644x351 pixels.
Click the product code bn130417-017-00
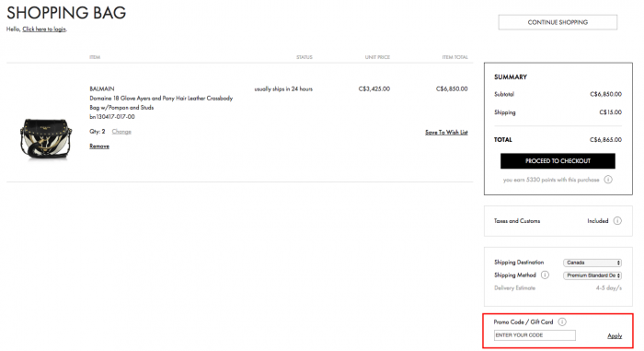(x=112, y=117)
